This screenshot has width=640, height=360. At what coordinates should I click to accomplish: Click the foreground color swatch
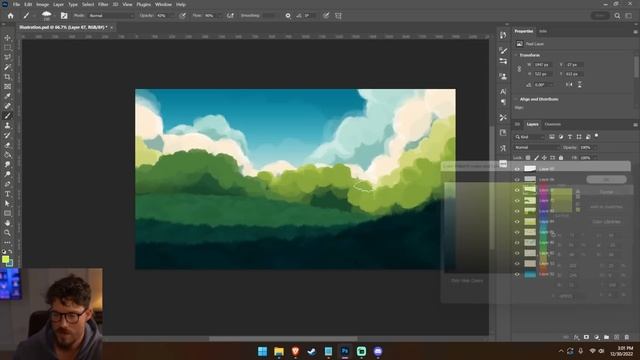coord(5,259)
